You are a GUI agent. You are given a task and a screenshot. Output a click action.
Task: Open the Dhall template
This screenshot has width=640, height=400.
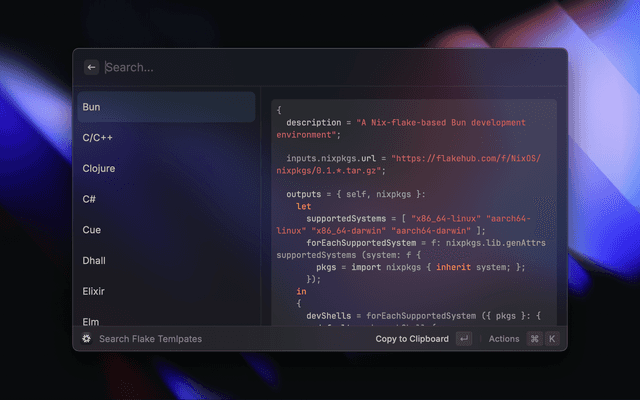[x=167, y=260]
